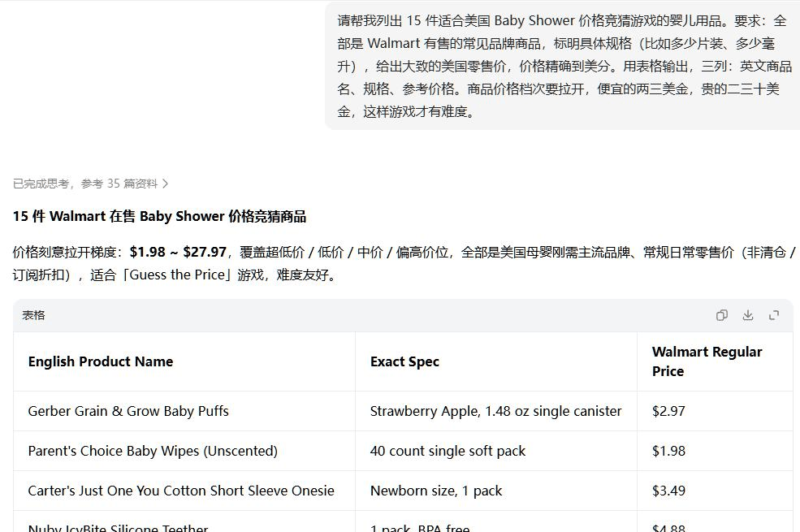
Task: Expand the table to fullscreen view
Action: [774, 315]
